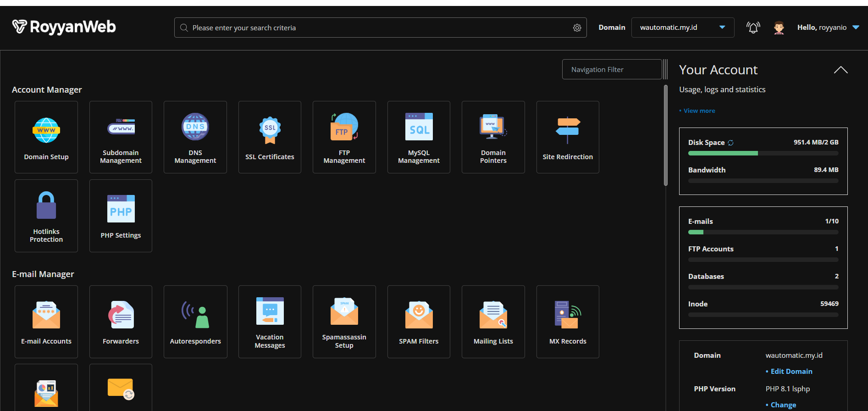
Task: Click the View more link
Action: pyautogui.click(x=699, y=111)
